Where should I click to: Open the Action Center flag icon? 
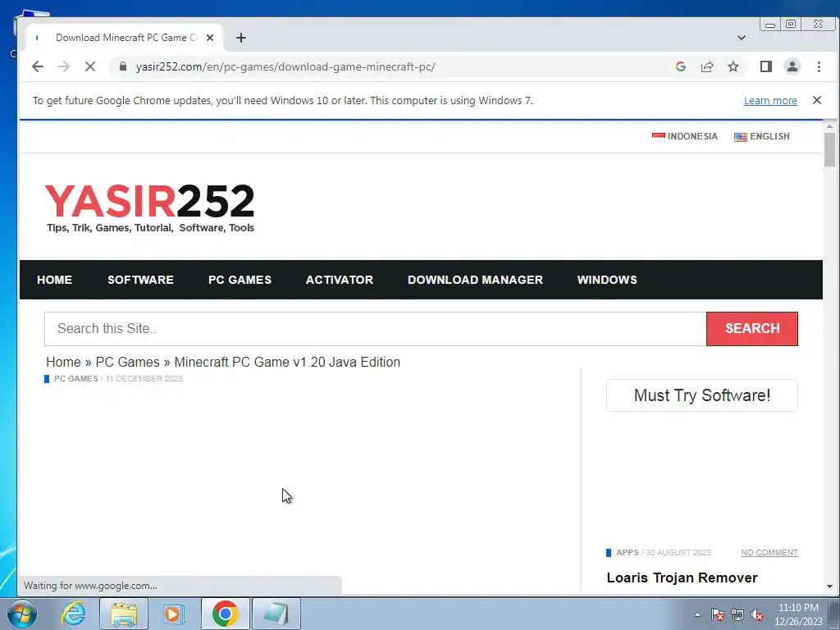718,614
